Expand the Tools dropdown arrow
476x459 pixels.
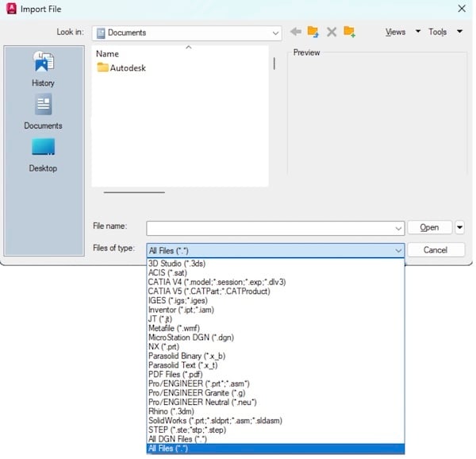tap(459, 31)
